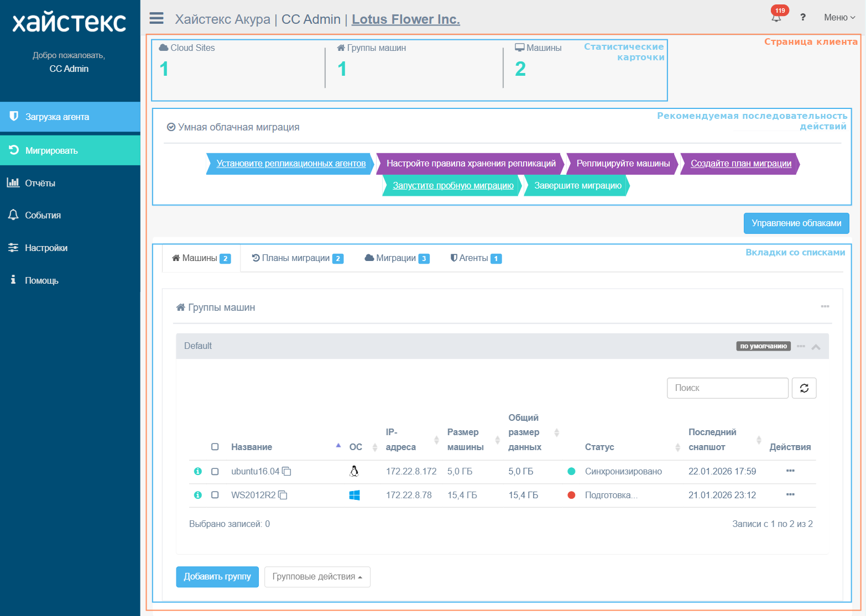
Task: Click the hamburger menu icon
Action: (156, 18)
